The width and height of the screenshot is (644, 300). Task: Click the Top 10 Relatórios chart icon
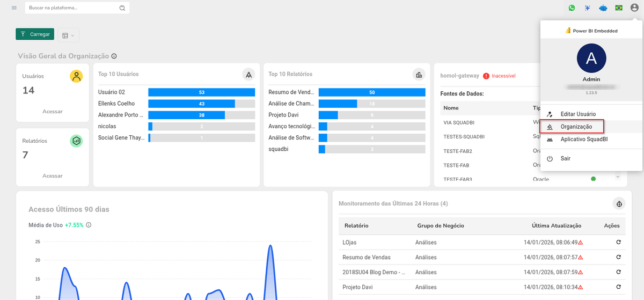(419, 75)
